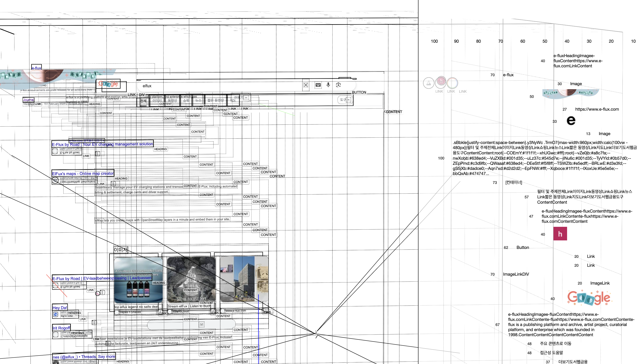Select the '주요 콘텐츠로 이동' entry
This screenshot has height=364, width=643.
556,343
